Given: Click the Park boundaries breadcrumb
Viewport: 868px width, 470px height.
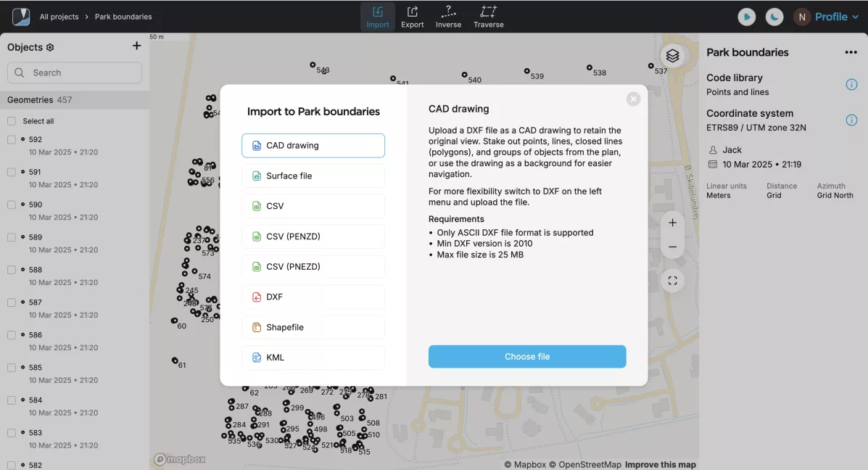Looking at the screenshot, I should coord(123,17).
